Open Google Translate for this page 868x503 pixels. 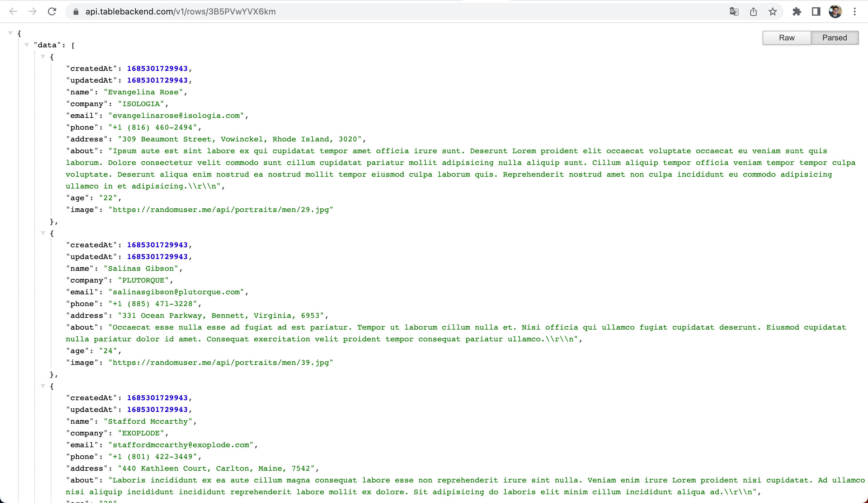(x=734, y=12)
